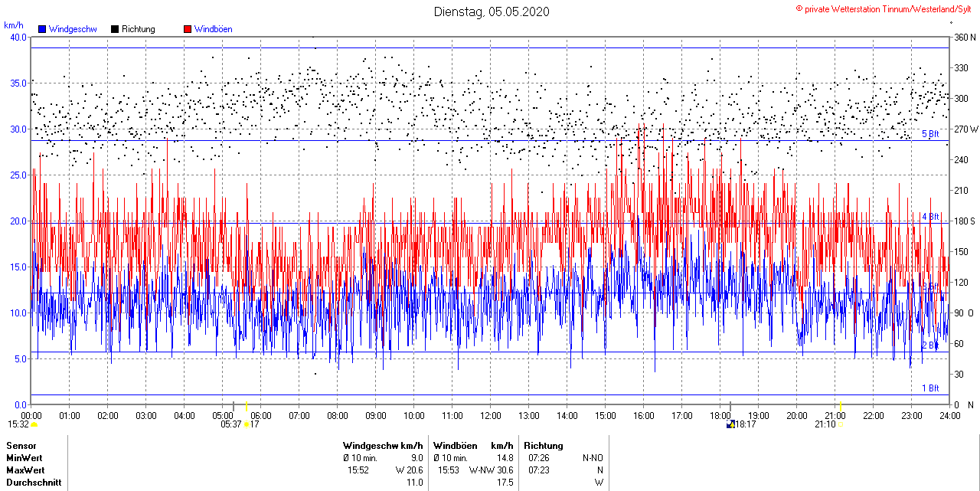Click the 360 N direction axis label

point(965,37)
